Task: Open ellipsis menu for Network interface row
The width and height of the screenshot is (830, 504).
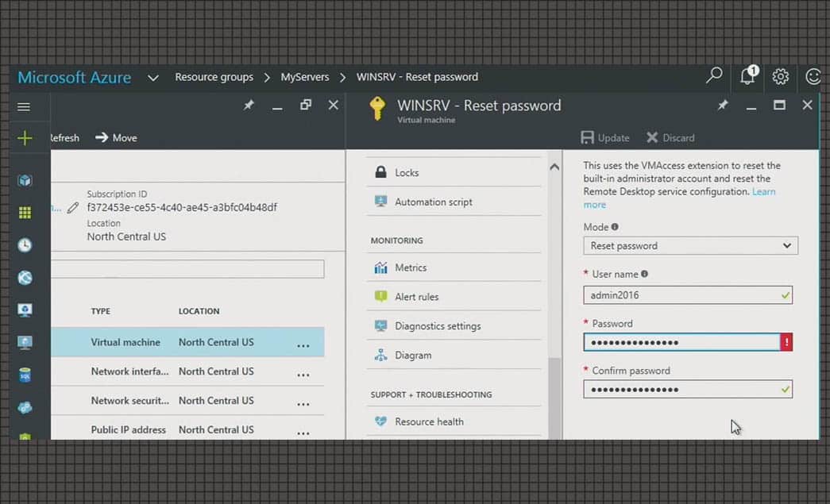Action: coord(303,374)
